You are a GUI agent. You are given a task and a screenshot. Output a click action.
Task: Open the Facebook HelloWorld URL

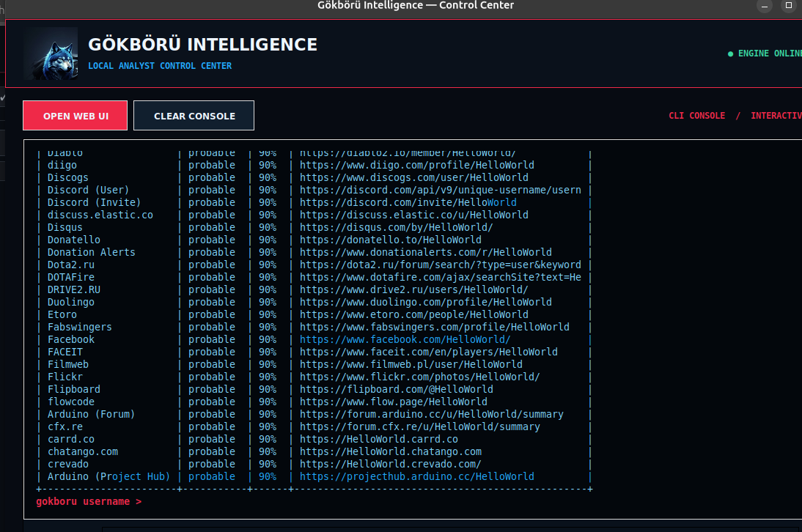tap(405, 339)
